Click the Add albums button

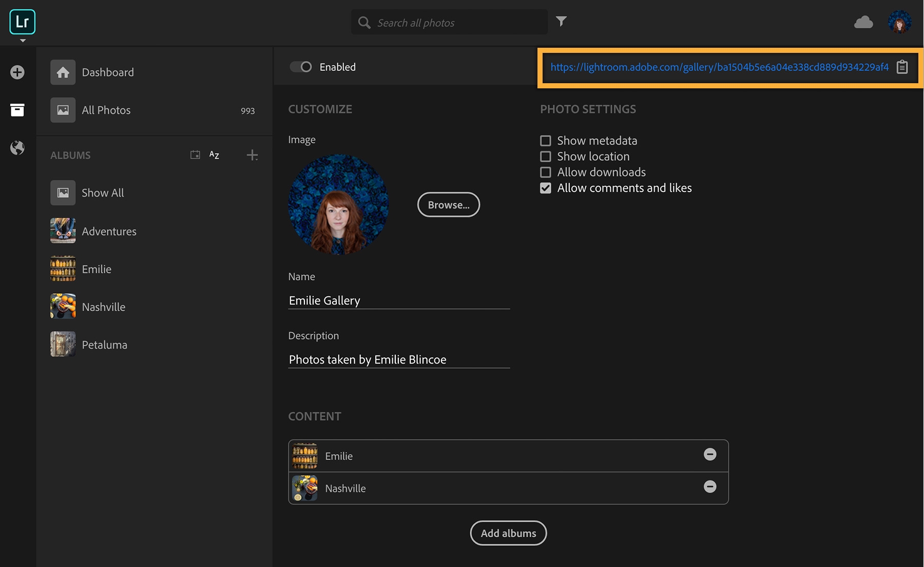[508, 533]
